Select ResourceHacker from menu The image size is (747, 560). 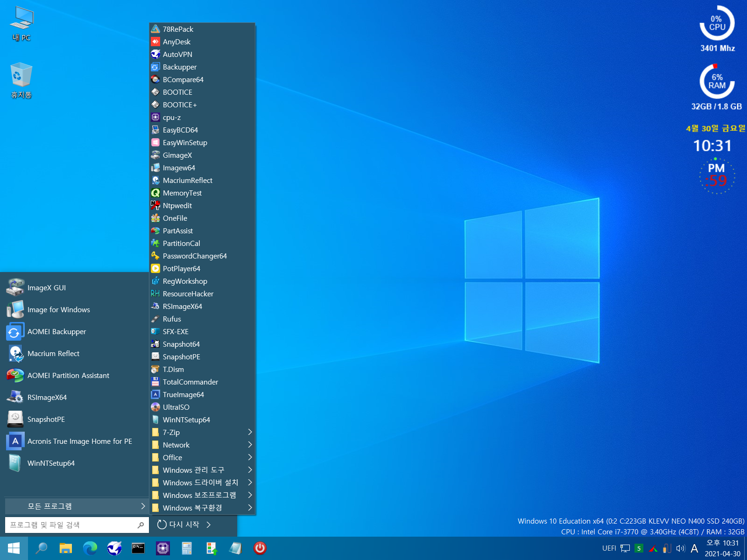click(202, 294)
